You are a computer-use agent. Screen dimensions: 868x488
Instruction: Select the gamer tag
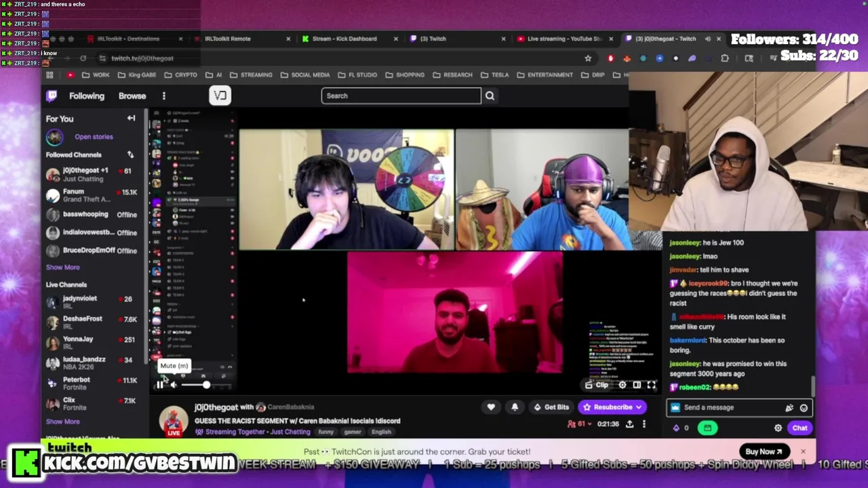353,432
